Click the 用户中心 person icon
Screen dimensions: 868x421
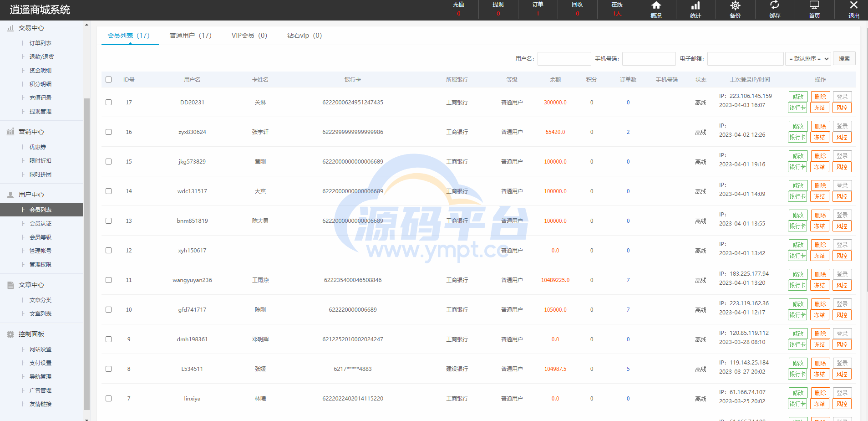coord(10,195)
